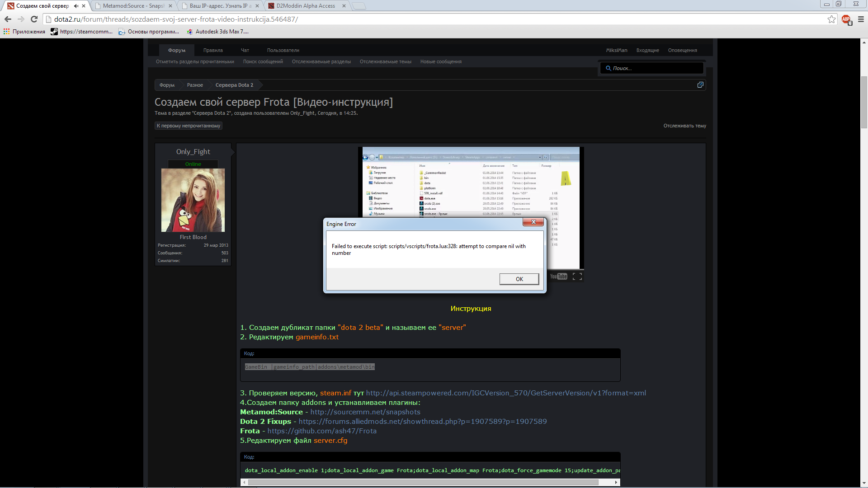Screen dimensions: 868x488
Task: Click Сервера Dota 2 breadcrumb
Action: pyautogui.click(x=234, y=85)
